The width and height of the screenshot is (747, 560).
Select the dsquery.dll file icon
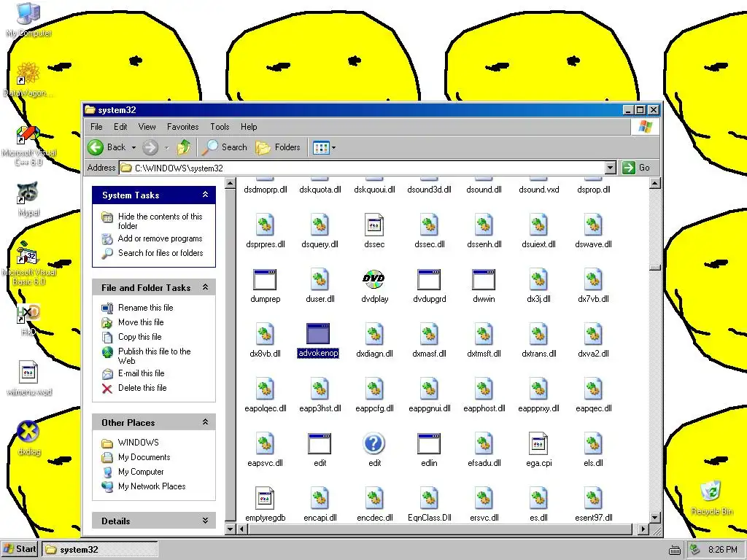(x=320, y=225)
